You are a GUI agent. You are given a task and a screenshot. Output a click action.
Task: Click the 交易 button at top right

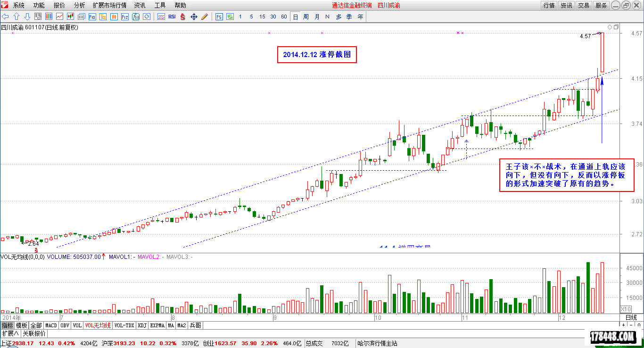pos(584,5)
